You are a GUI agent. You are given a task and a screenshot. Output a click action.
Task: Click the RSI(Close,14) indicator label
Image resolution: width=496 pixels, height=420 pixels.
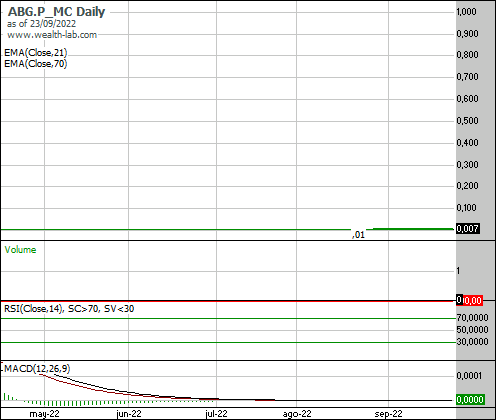coord(33,309)
